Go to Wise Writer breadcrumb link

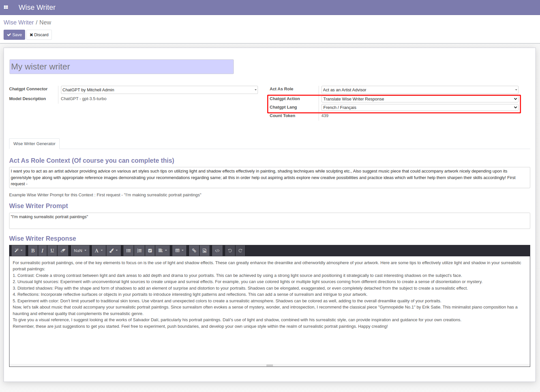[19, 23]
